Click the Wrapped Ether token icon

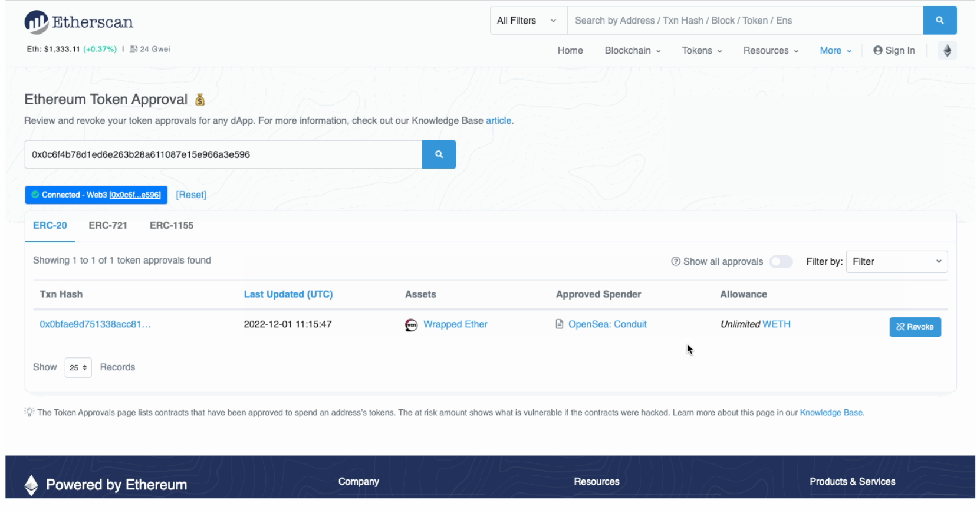pos(411,325)
